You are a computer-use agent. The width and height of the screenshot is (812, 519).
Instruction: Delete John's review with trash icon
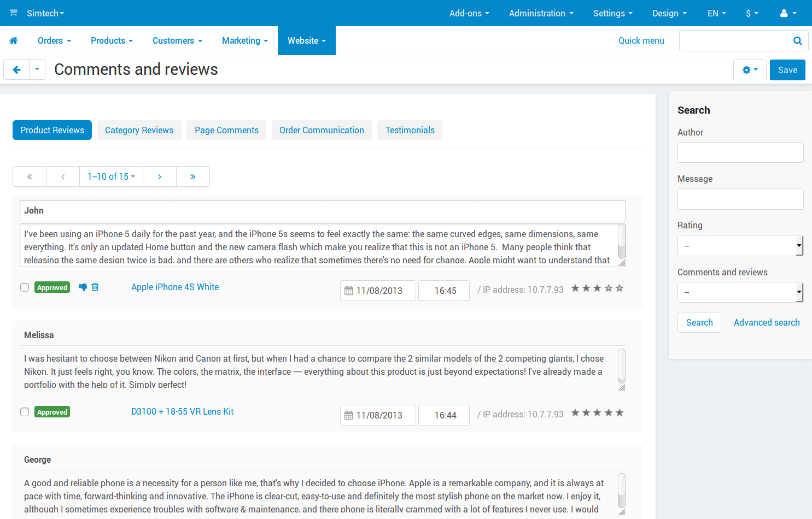(95, 287)
